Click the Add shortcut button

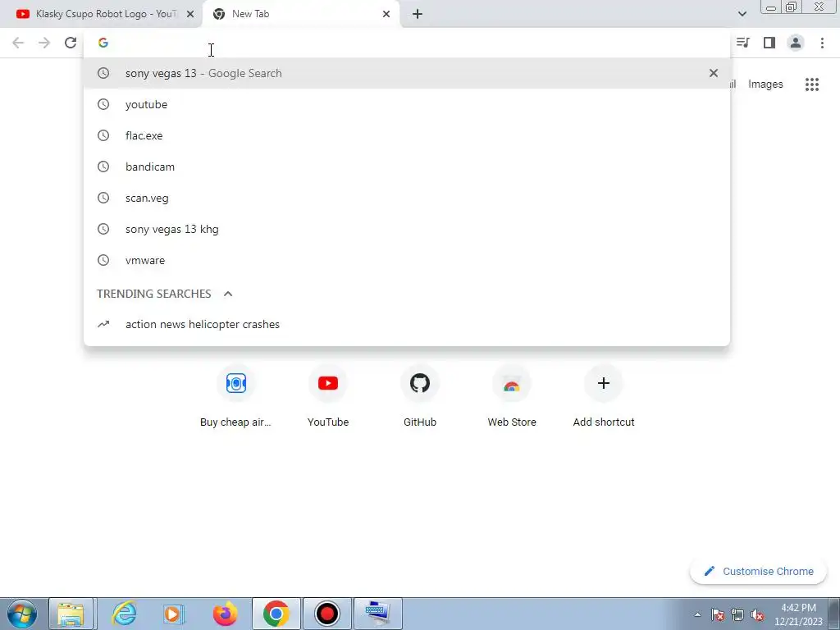click(x=604, y=397)
